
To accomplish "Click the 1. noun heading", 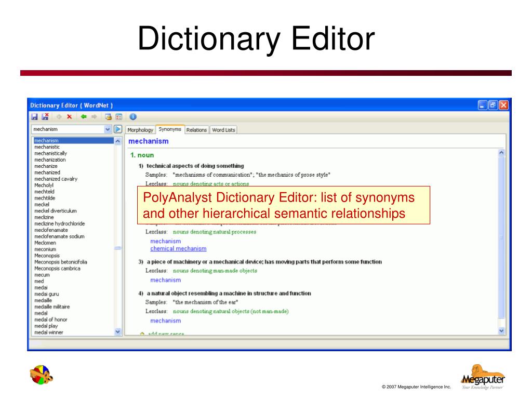I will pyautogui.click(x=142, y=155).
